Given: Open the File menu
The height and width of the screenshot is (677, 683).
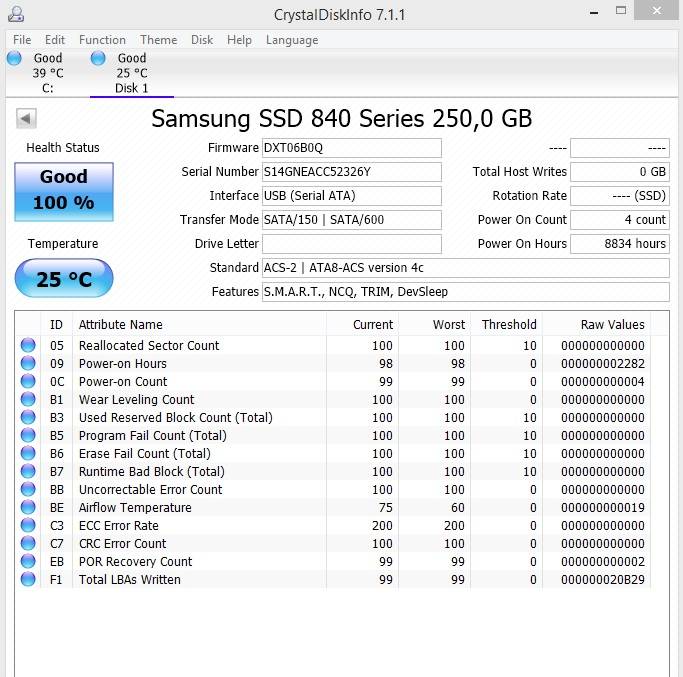Looking at the screenshot, I should (x=22, y=40).
